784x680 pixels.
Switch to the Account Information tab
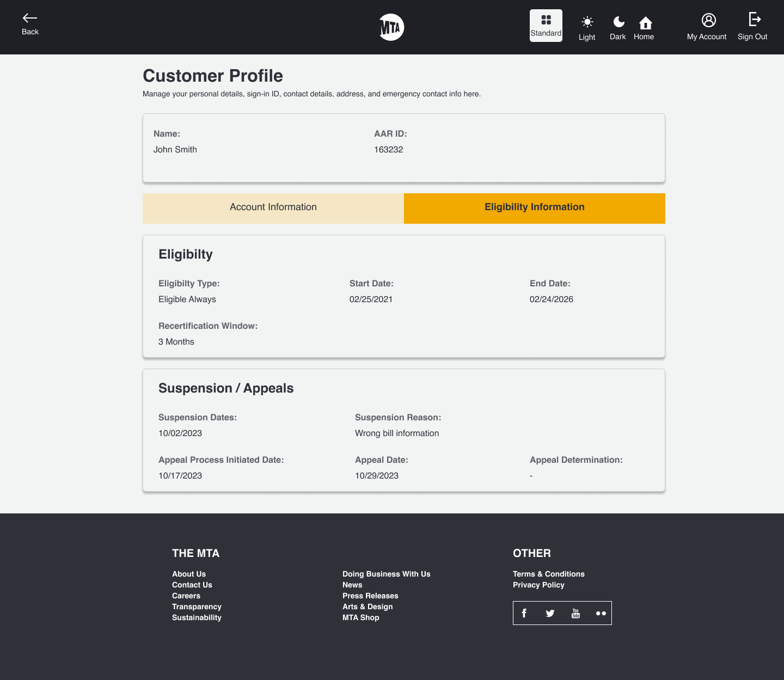point(273,207)
